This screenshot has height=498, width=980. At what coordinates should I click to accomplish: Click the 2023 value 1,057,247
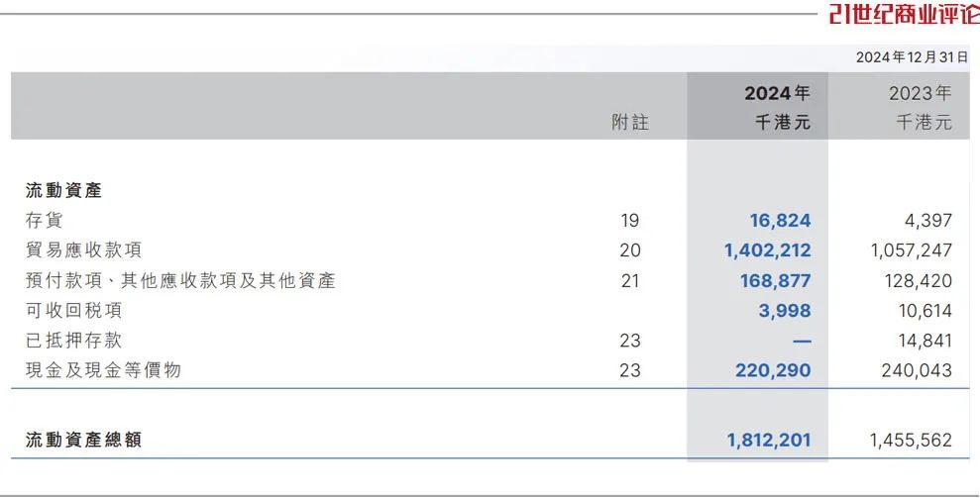tap(911, 250)
